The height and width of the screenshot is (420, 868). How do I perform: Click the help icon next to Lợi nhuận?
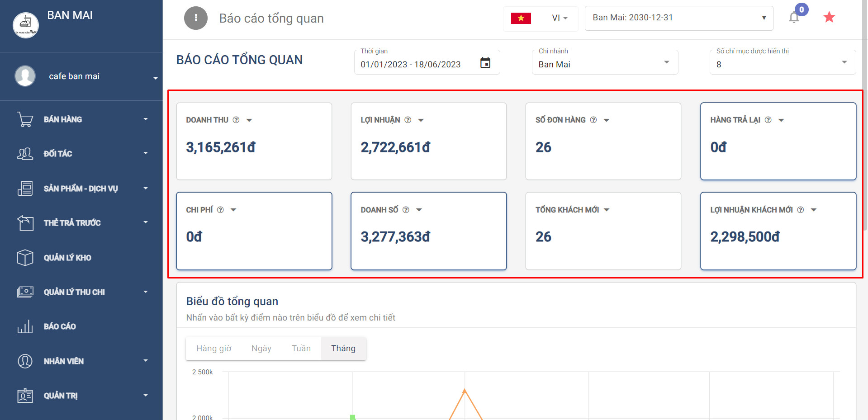[x=408, y=120]
